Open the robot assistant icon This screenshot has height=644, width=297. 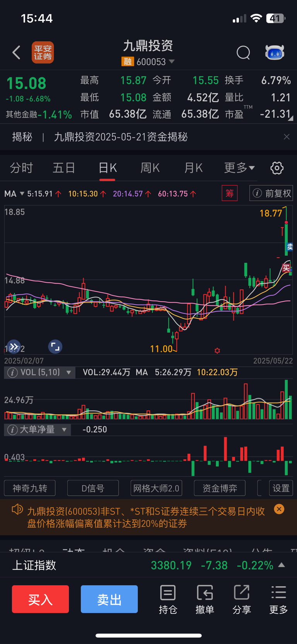[275, 53]
